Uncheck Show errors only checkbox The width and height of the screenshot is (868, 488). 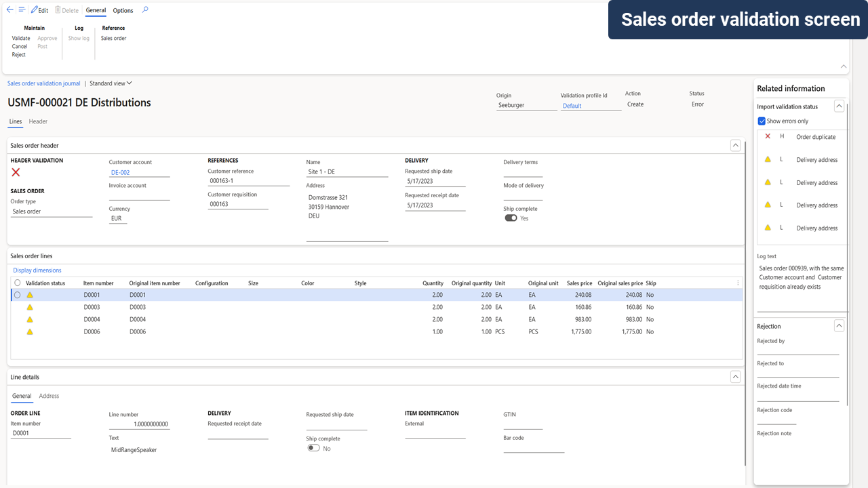(x=762, y=121)
